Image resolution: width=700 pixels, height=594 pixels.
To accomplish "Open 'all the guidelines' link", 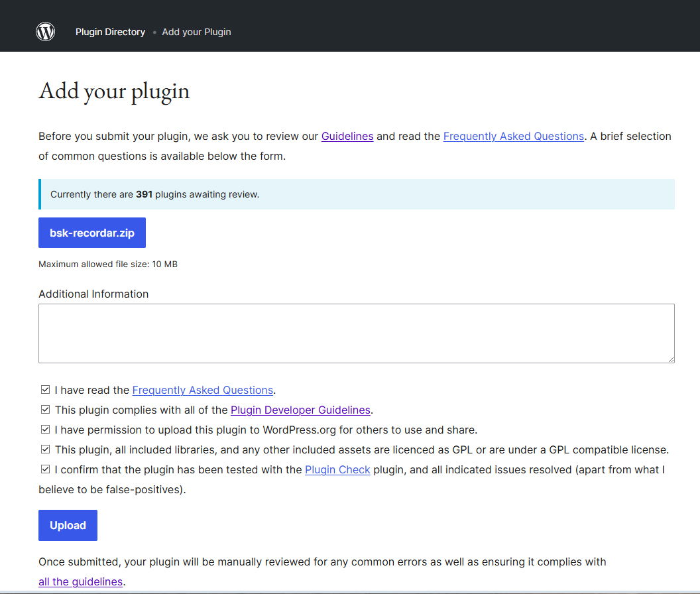I will (x=80, y=581).
